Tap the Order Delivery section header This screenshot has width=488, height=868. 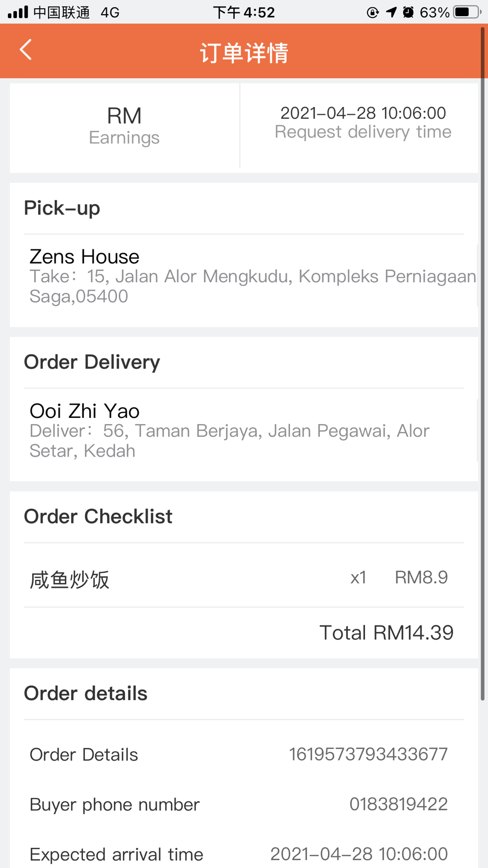92,362
